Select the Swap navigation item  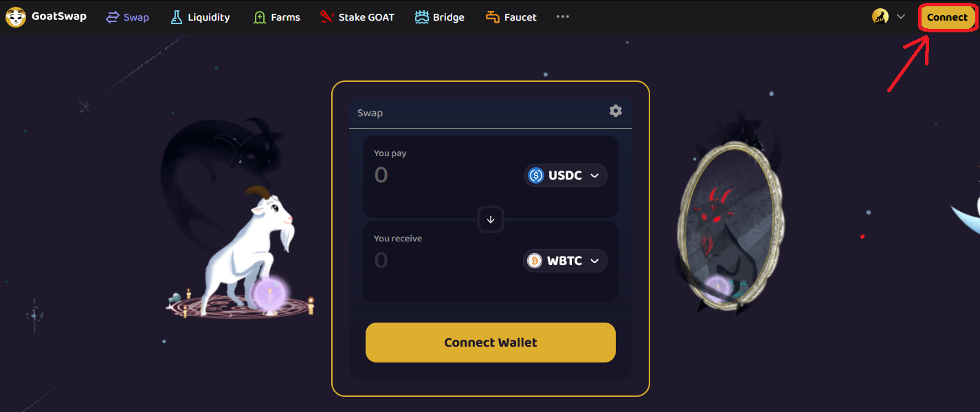click(128, 17)
